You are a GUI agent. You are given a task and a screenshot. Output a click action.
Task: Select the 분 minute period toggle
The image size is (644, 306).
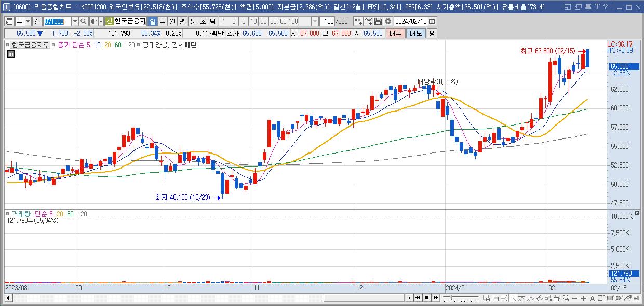[193, 21]
